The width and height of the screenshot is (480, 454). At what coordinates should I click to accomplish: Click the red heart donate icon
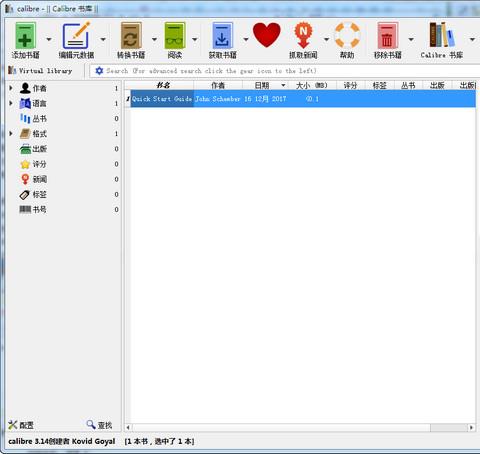point(267,35)
